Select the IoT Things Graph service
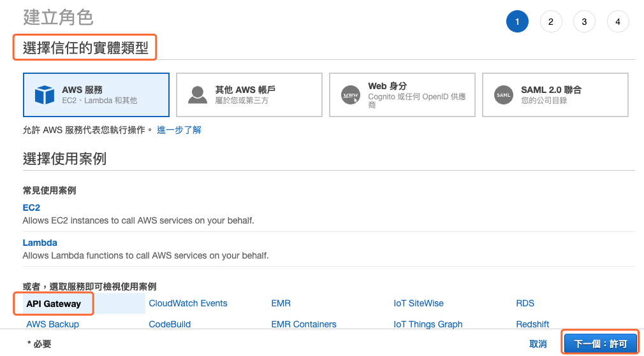 (x=428, y=324)
